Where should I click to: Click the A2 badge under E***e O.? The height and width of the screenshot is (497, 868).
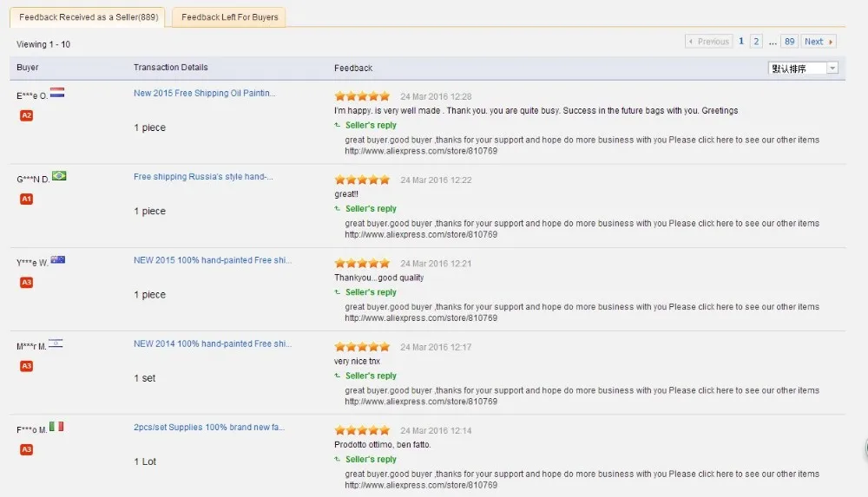(27, 115)
